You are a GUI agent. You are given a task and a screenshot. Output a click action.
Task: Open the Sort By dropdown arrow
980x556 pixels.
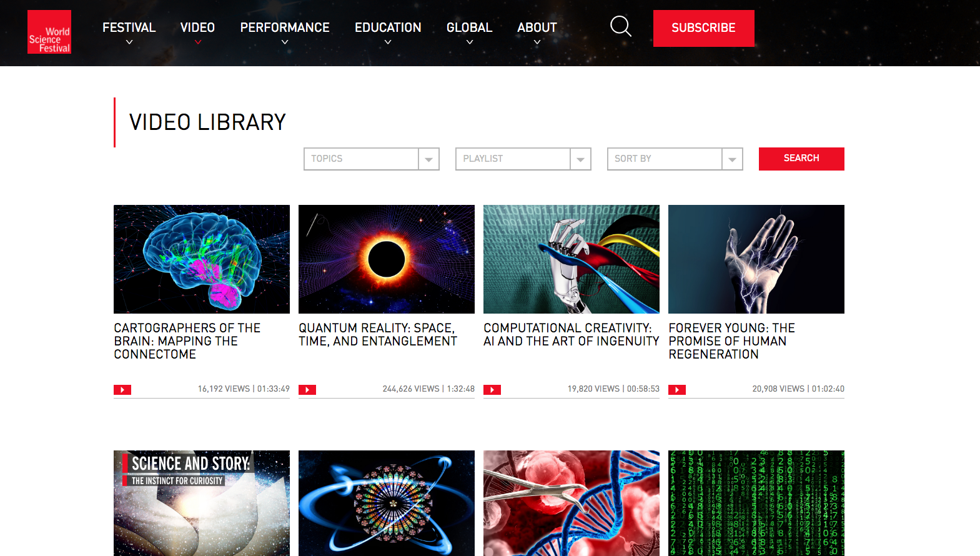point(732,159)
